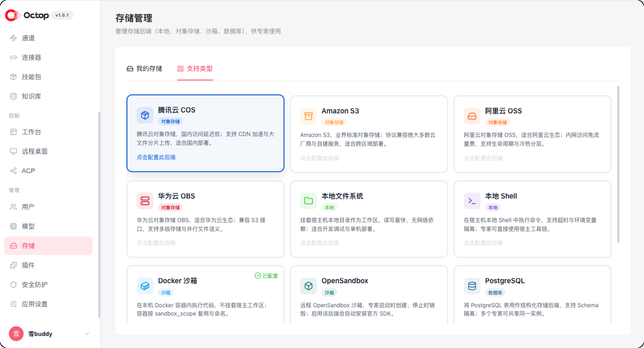Image resolution: width=644 pixels, height=348 pixels.
Task: Click the 本地文件系统 green folder icon
Action: coord(309,201)
